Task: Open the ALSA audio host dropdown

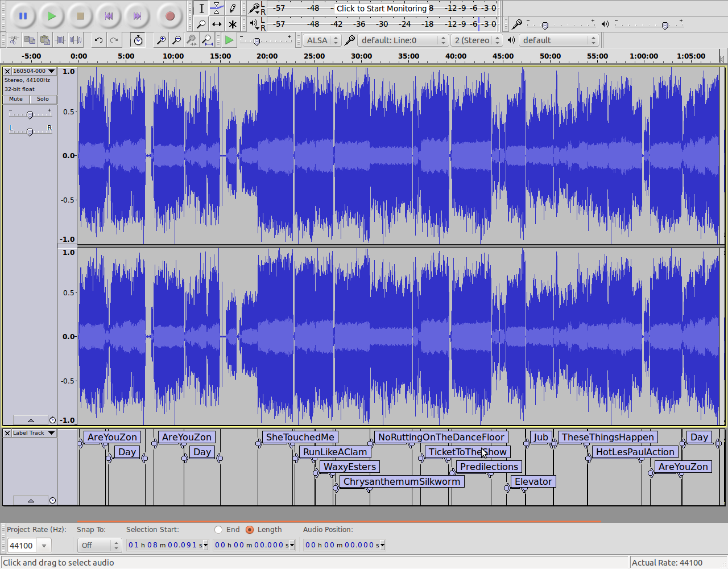Action: pyautogui.click(x=322, y=40)
